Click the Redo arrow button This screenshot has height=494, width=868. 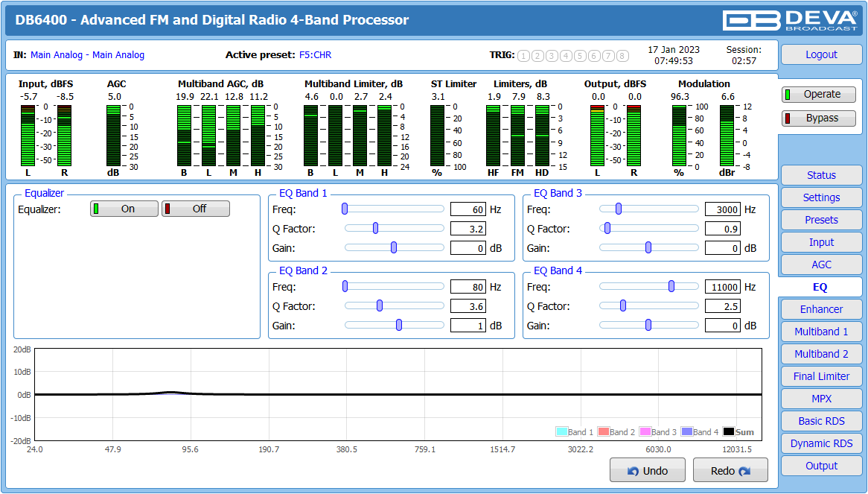[x=730, y=470]
